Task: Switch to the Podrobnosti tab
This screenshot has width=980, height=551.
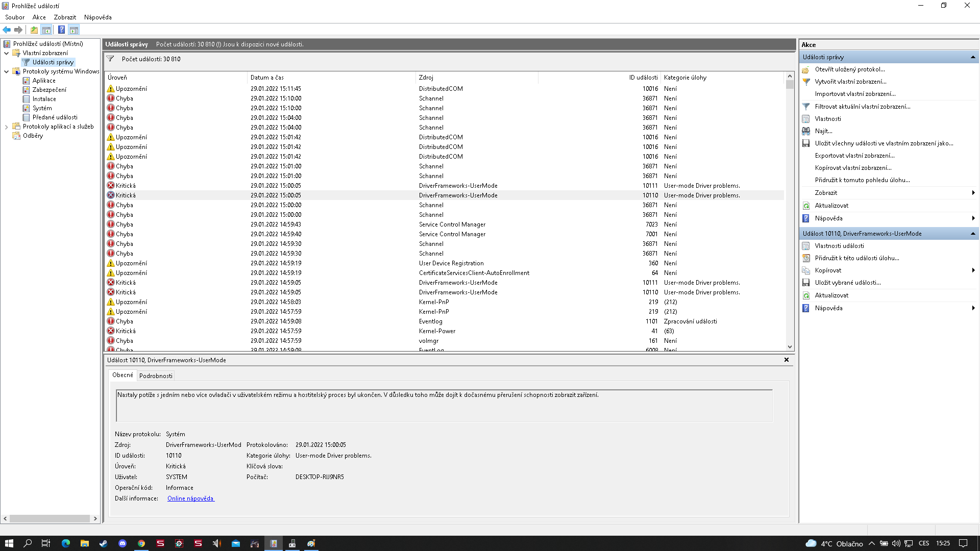Action: tap(156, 375)
